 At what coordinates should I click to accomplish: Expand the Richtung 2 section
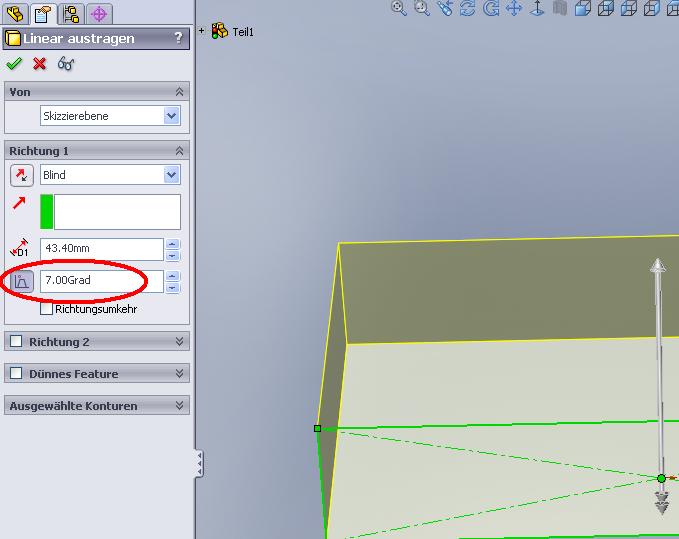[x=179, y=341]
